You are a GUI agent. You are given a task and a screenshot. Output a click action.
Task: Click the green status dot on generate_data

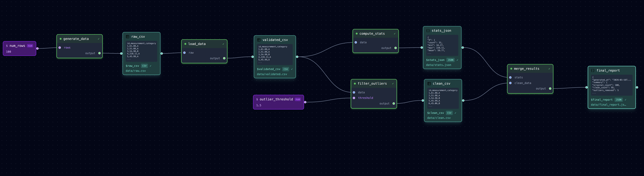pyautogui.click(x=61, y=39)
